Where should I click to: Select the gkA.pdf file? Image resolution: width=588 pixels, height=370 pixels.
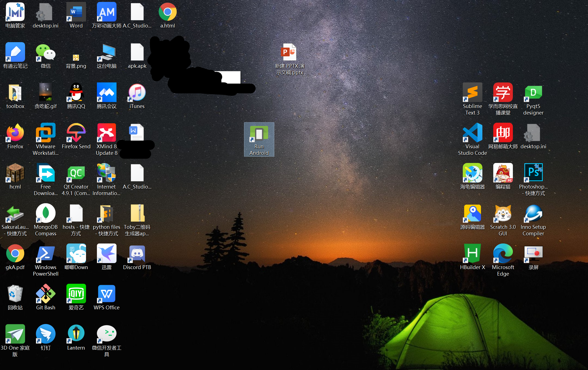pos(15,257)
